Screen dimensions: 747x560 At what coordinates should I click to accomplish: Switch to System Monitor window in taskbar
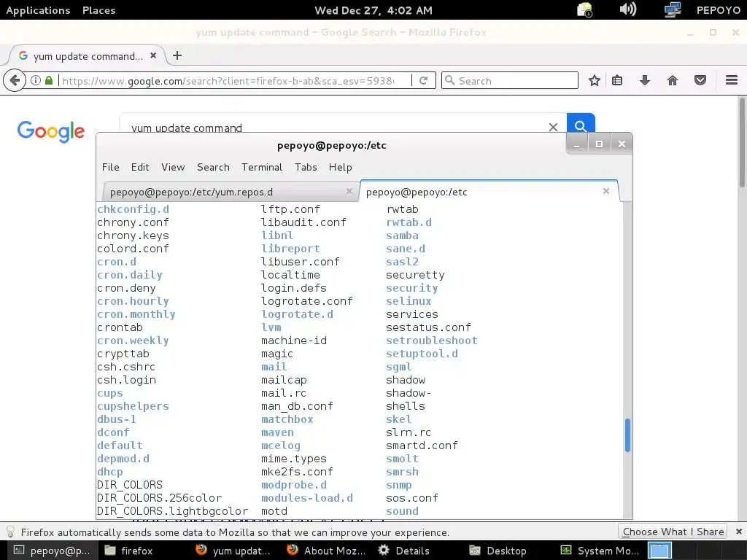point(600,551)
